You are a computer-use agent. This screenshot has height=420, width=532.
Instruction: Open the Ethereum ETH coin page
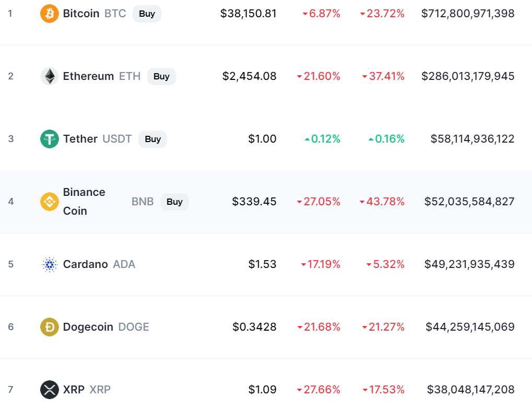tap(102, 76)
